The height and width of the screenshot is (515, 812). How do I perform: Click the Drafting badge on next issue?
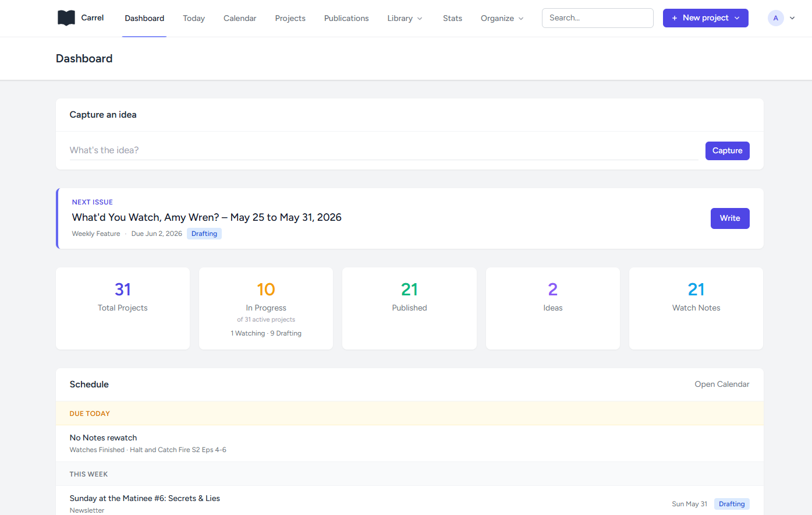[204, 234]
